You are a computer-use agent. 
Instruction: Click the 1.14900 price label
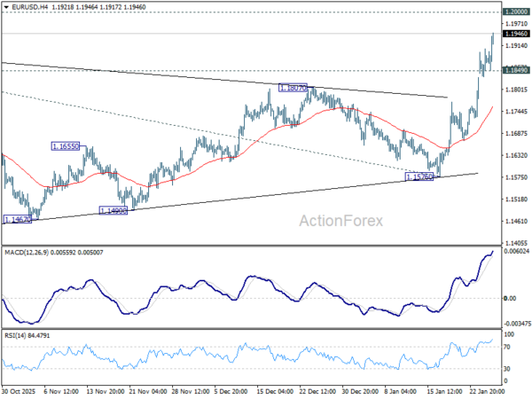[113, 210]
